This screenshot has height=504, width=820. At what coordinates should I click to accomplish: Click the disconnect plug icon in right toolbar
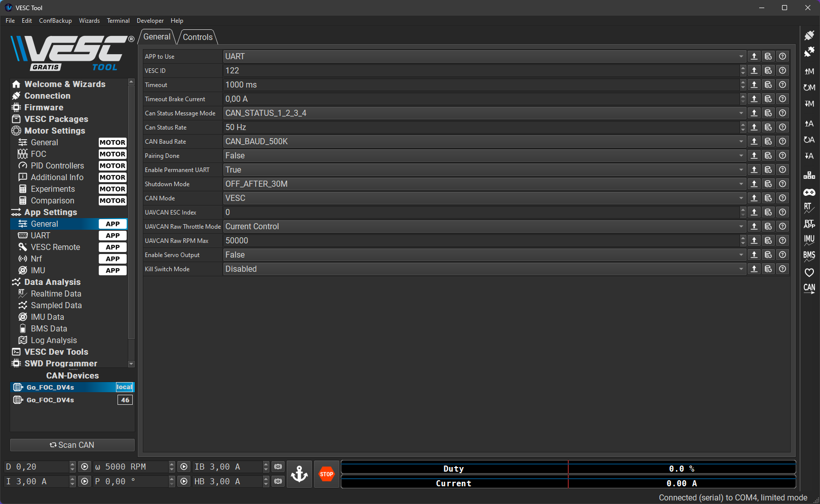click(809, 52)
